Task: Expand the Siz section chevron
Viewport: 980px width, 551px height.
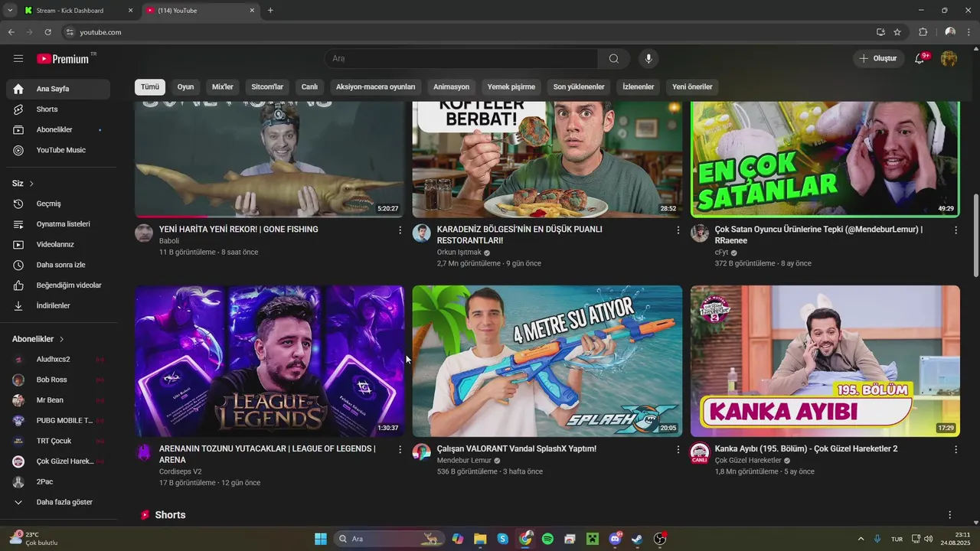Action: coord(31,184)
